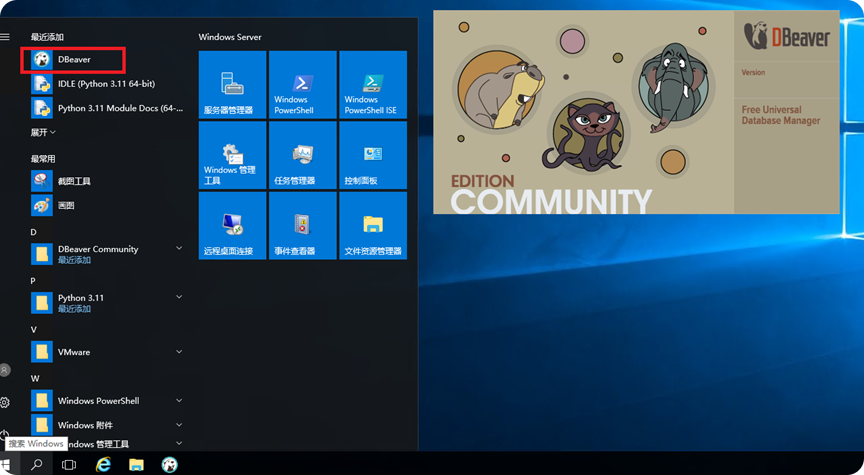864x475 pixels.
Task: Launch Internet Explorer from the taskbar
Action: click(103, 465)
